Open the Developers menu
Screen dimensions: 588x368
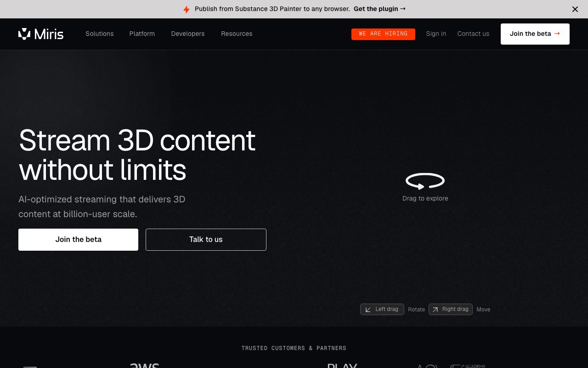click(x=188, y=34)
